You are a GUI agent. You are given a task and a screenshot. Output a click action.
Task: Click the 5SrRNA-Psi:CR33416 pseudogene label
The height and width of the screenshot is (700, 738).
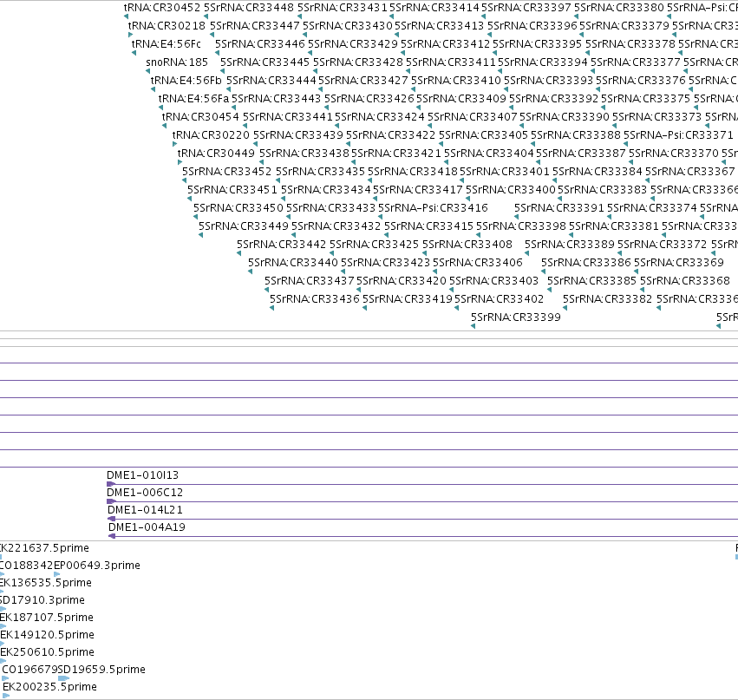tap(433, 208)
